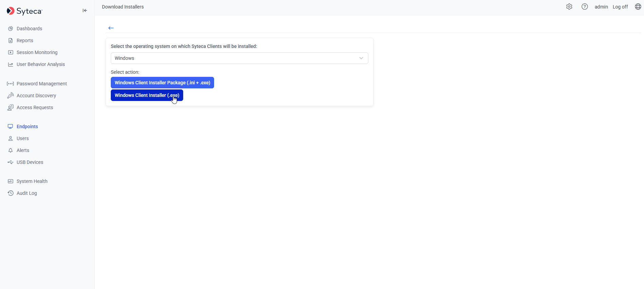This screenshot has width=644, height=289.
Task: Click the Account Discovery radar icon
Action: click(11, 96)
